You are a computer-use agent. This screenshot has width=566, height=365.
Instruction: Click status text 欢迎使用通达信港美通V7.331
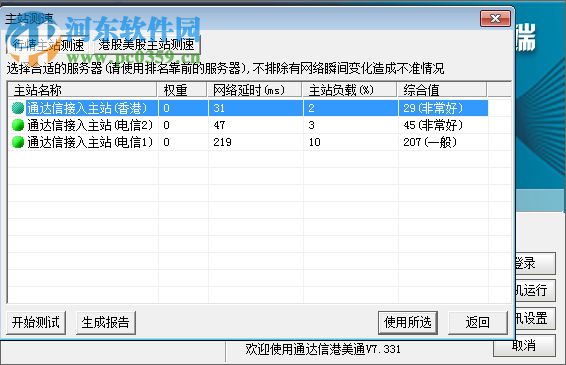pos(323,349)
